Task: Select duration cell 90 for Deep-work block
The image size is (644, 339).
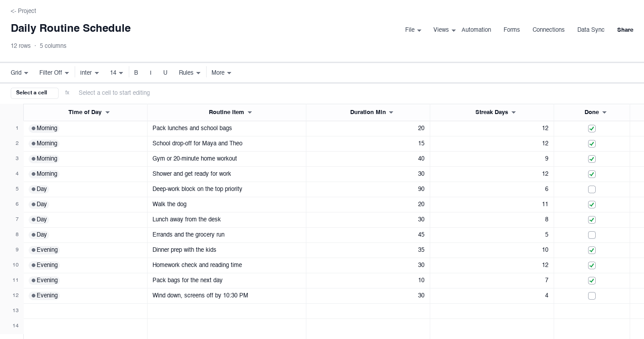Action: tap(368, 189)
